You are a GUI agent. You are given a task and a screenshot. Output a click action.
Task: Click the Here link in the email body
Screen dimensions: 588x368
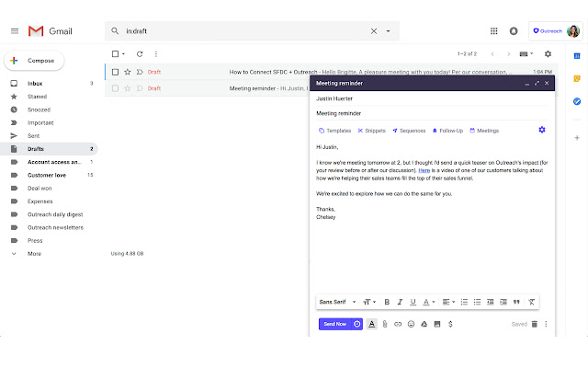pyautogui.click(x=424, y=170)
